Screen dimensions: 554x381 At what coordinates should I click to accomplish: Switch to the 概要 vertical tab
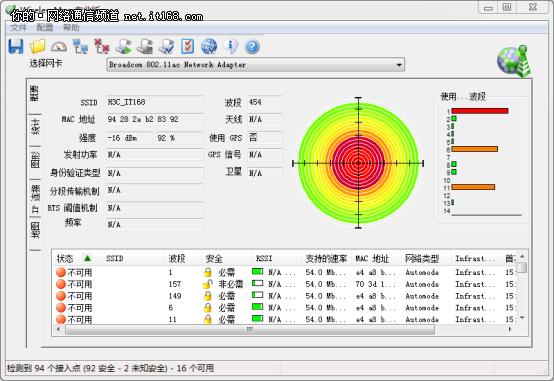pyautogui.click(x=35, y=94)
